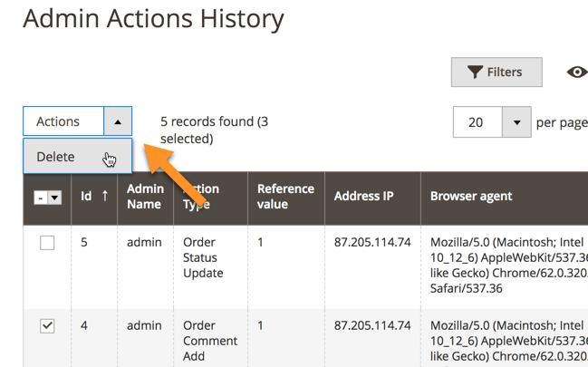Image resolution: width=588 pixels, height=367 pixels.
Task: Click the Action Type column header
Action: coord(201,197)
